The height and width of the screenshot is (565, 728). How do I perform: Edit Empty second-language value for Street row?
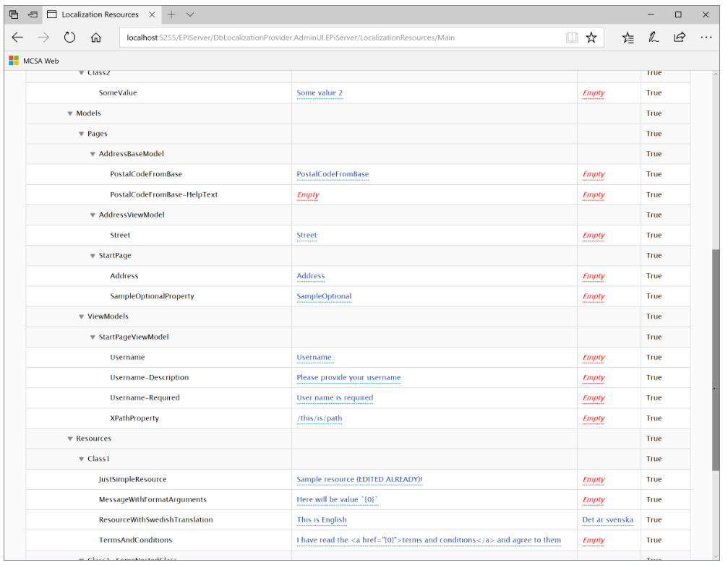click(594, 236)
